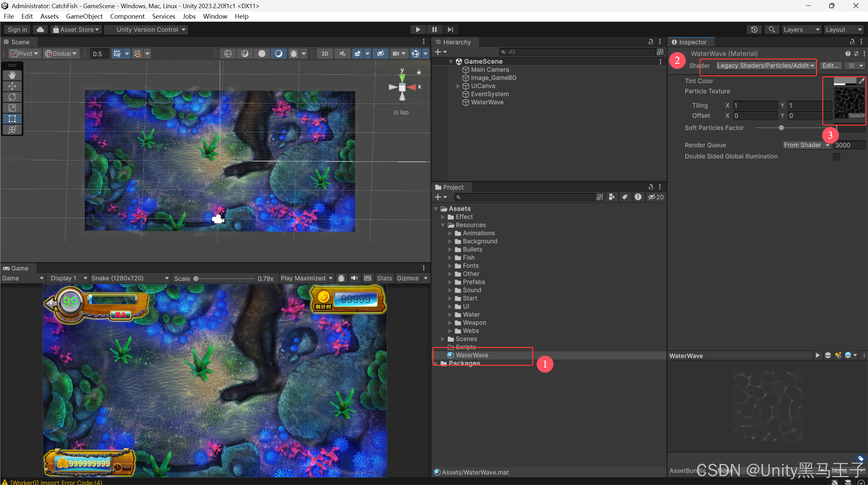Select the Hand tool in Scene
This screenshot has width=868, height=485.
coord(12,75)
